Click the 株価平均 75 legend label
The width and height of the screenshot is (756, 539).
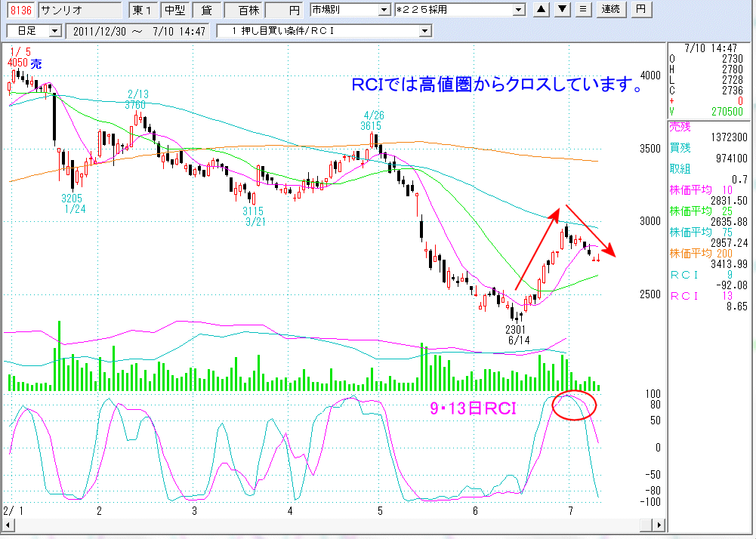701,233
